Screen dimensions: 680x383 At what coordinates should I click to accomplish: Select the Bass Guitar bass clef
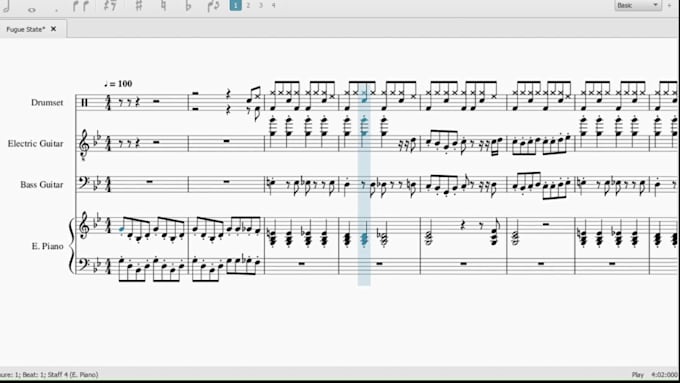pyautogui.click(x=84, y=183)
